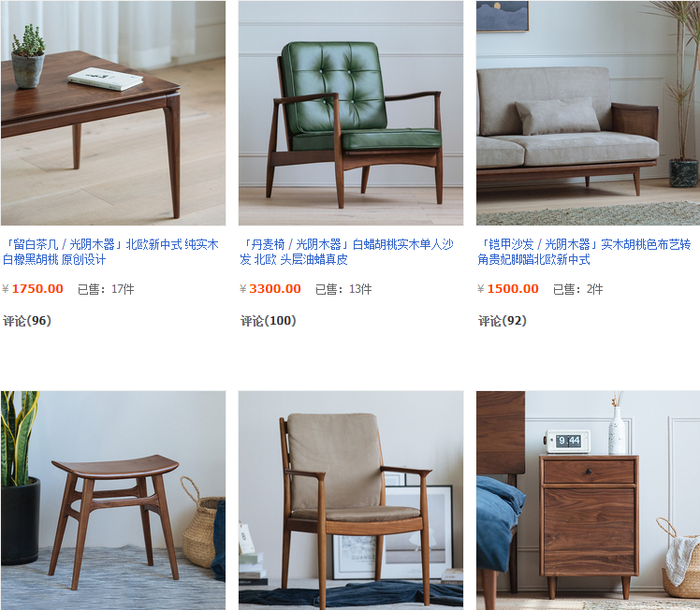
Task: Open the green leather armchair product image
Action: [351, 113]
